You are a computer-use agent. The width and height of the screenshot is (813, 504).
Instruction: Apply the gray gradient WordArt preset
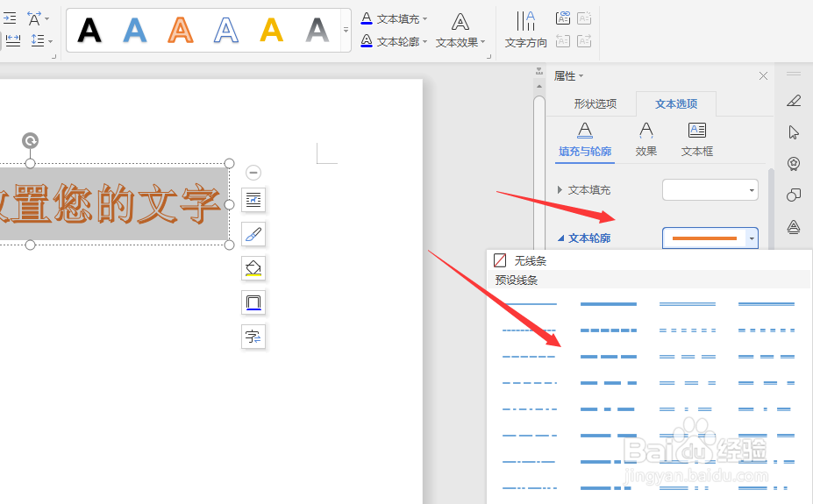317,30
